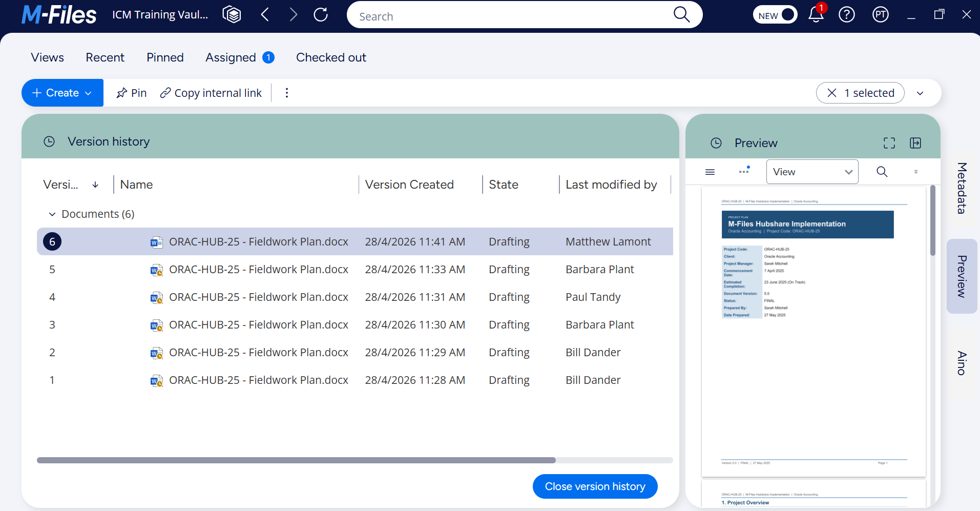Screen dimensions: 980x511
Task: Open notifications bell
Action: click(x=816, y=14)
